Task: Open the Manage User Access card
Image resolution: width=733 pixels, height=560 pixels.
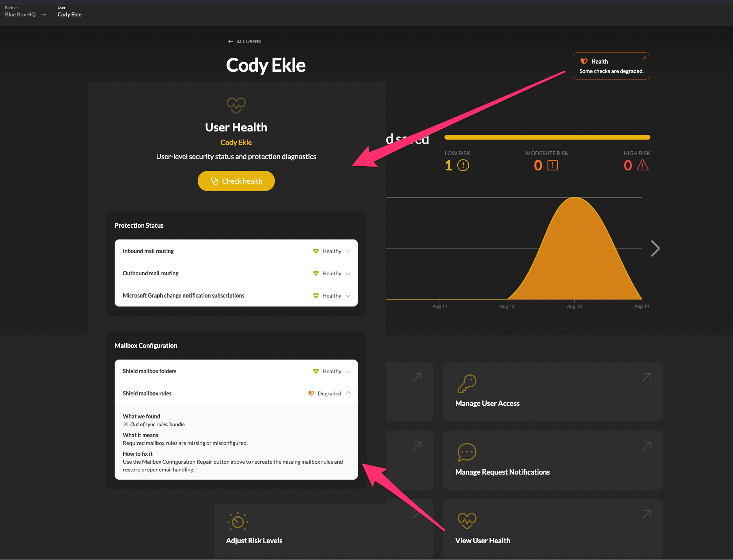Action: pos(552,392)
